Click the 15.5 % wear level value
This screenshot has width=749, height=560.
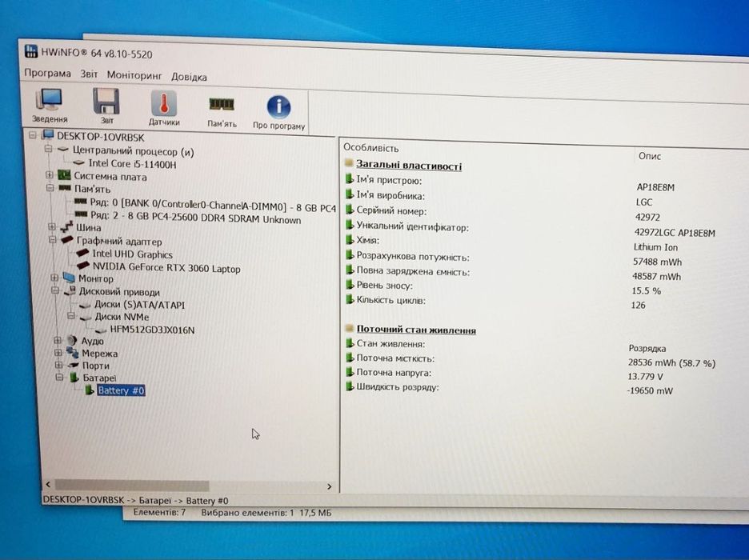(646, 290)
